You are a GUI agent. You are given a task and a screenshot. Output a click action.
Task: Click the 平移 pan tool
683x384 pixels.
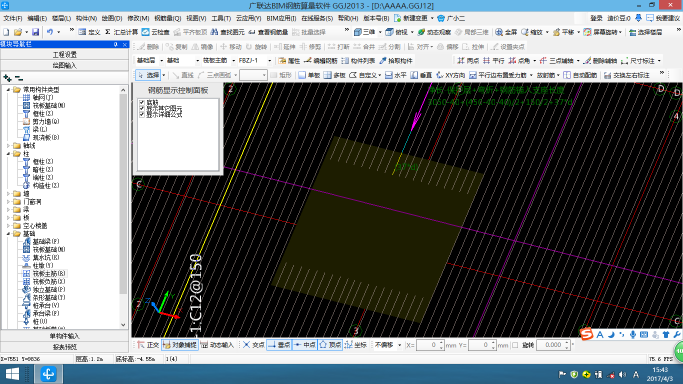[563, 32]
